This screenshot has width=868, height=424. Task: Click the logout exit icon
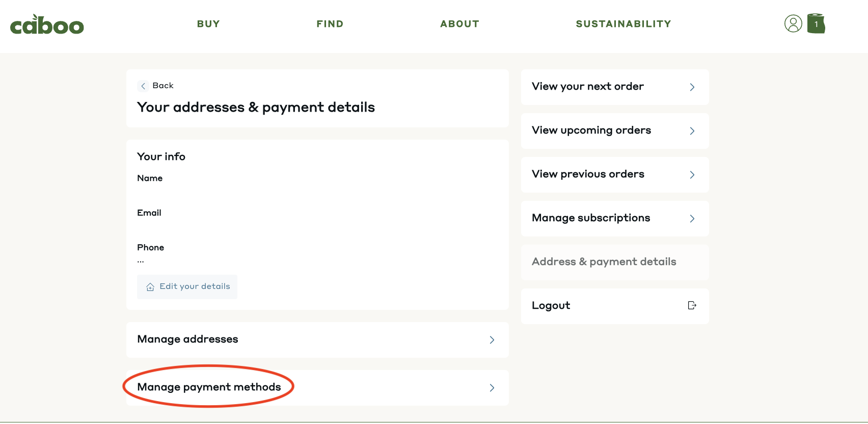point(692,305)
